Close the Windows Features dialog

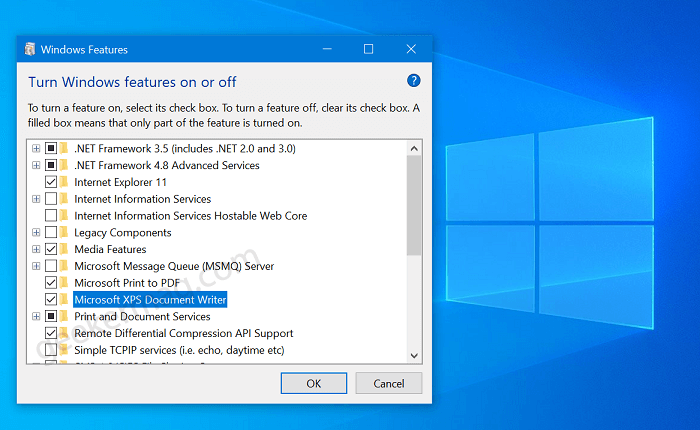[411, 49]
